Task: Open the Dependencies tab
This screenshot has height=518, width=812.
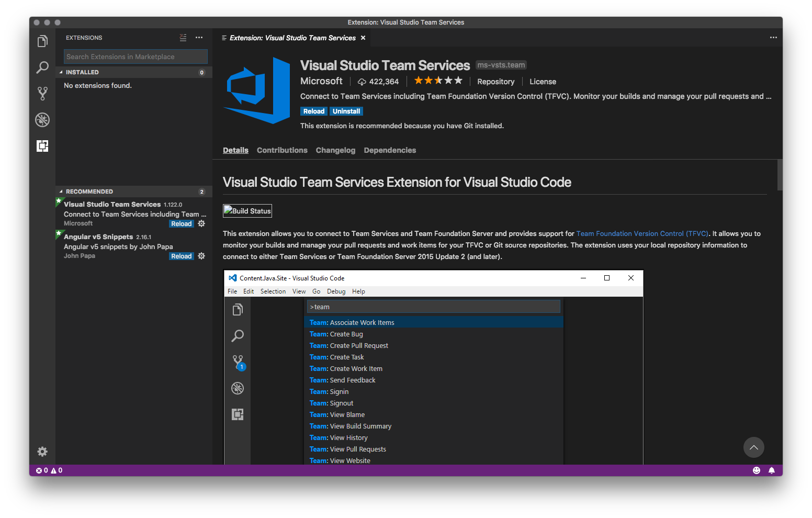Action: (x=390, y=150)
